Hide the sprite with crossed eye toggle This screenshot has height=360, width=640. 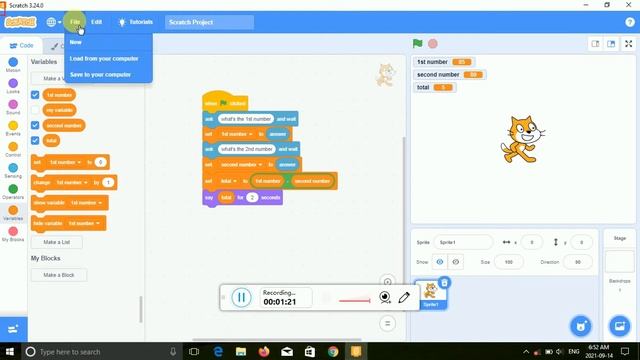456,262
